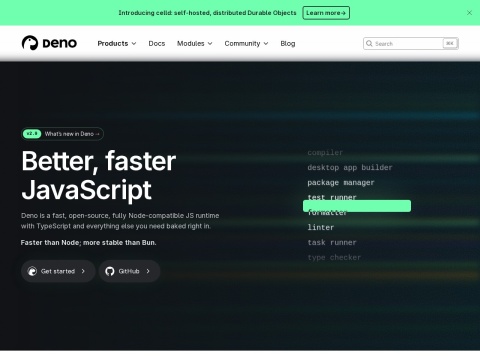Click Learn more button in banner
This screenshot has width=480, height=360.
tap(326, 13)
